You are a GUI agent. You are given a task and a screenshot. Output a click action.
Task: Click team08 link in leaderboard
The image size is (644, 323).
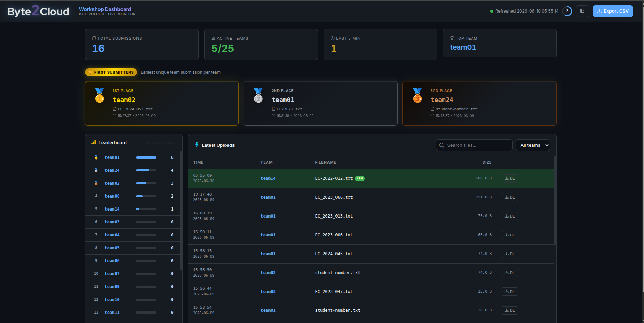[112, 196]
